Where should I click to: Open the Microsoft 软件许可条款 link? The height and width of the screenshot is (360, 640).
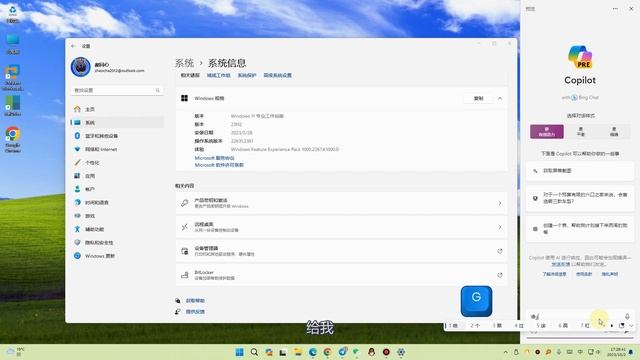point(219,165)
